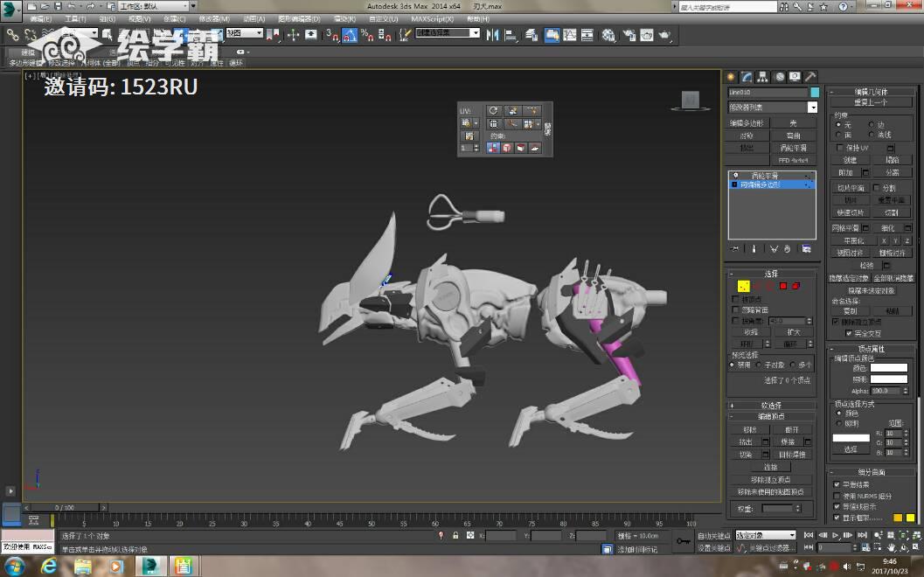Toggle the Angle Snap icon
The image size is (924, 577).
(x=350, y=35)
